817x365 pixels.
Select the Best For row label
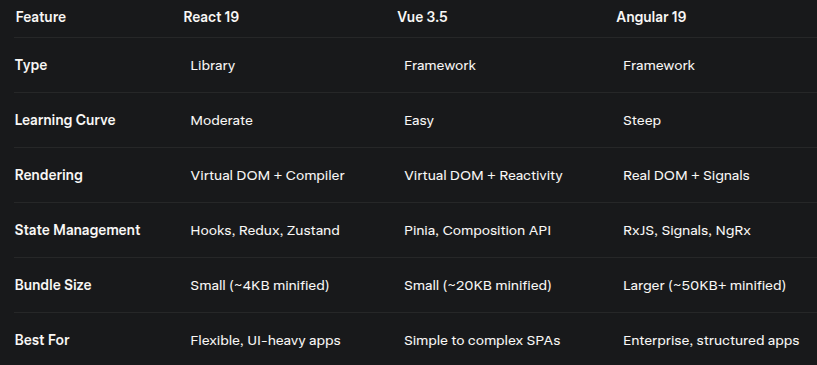point(42,340)
